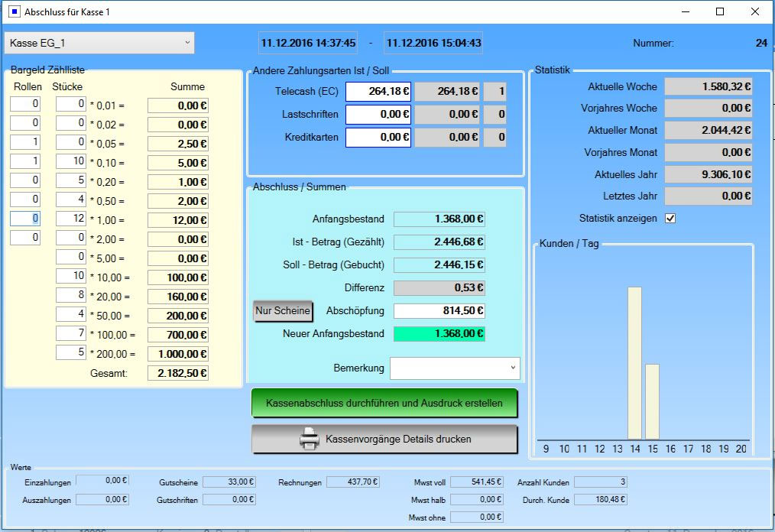Viewport: 775px width, 532px height.
Task: Click the Rollen field for 0,01 coins
Action: pyautogui.click(x=24, y=104)
